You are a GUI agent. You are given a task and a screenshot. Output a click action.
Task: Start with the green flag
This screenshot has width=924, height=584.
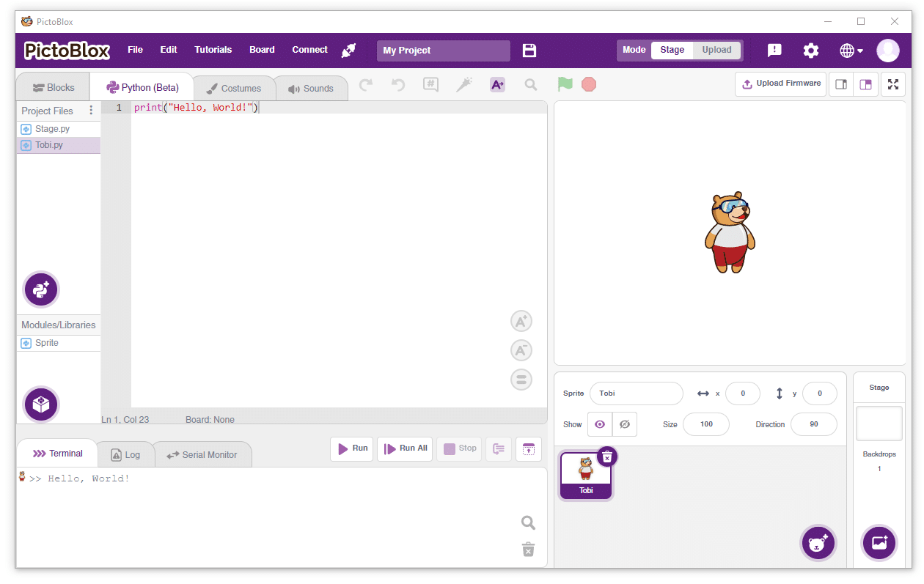point(565,84)
